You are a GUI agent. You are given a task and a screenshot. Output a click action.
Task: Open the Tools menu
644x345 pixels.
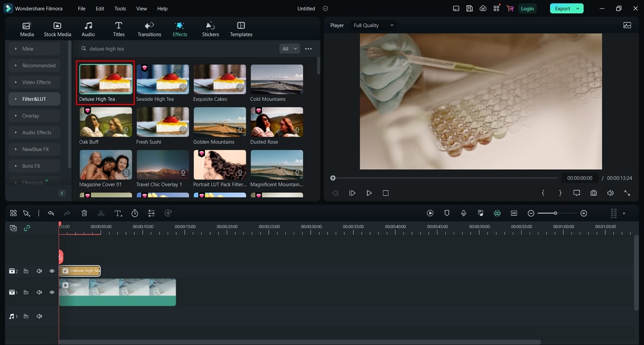tap(120, 8)
